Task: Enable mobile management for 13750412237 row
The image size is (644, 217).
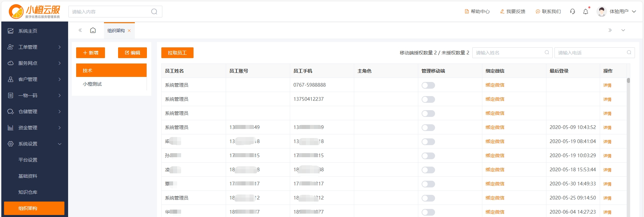Action: click(428, 99)
